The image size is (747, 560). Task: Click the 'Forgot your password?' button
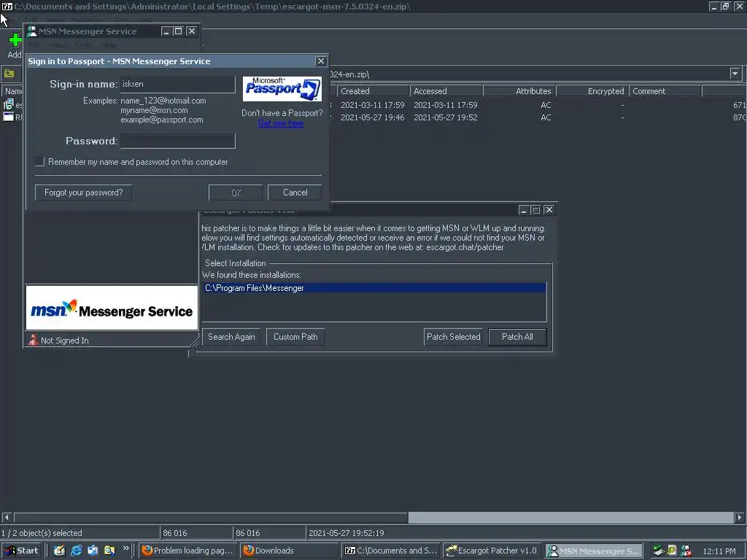click(x=83, y=192)
